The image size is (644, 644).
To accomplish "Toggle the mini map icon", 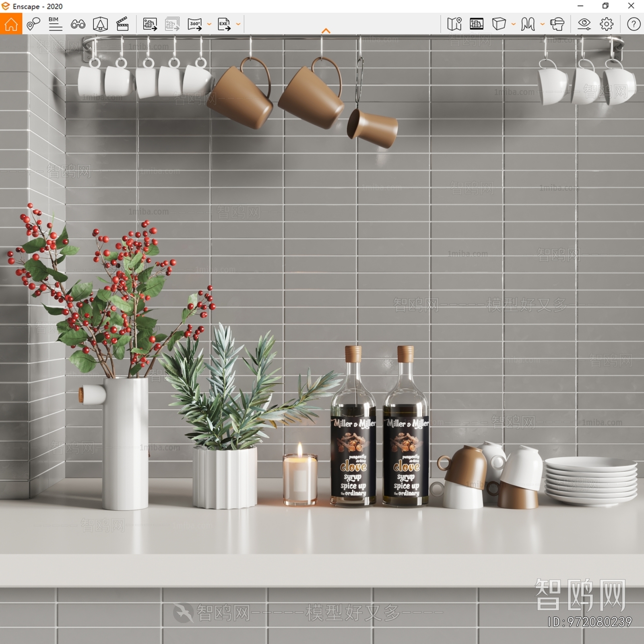I will (454, 24).
